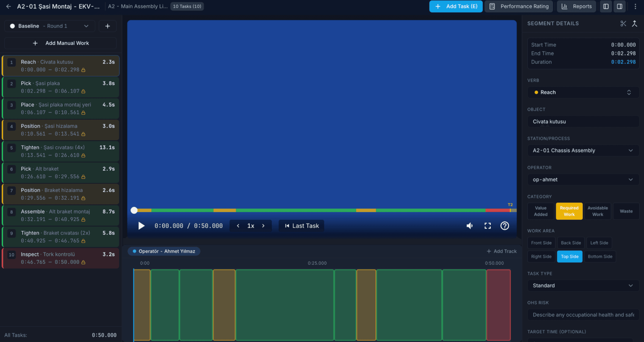Click the Add Task button
644x342 pixels.
[456, 6]
